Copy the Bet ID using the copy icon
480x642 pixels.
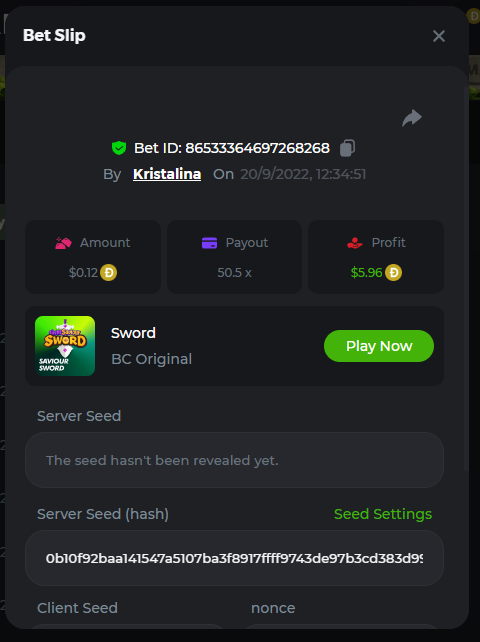pos(347,148)
